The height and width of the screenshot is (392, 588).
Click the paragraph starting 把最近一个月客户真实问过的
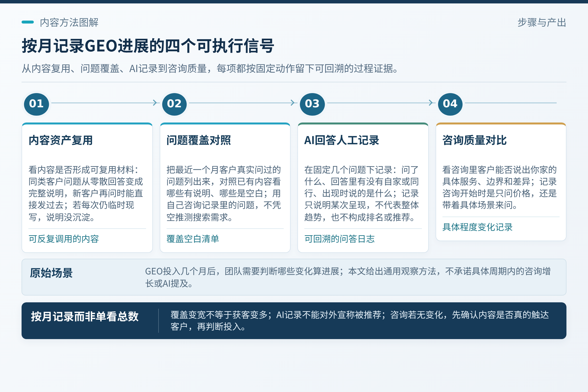coord(224,194)
